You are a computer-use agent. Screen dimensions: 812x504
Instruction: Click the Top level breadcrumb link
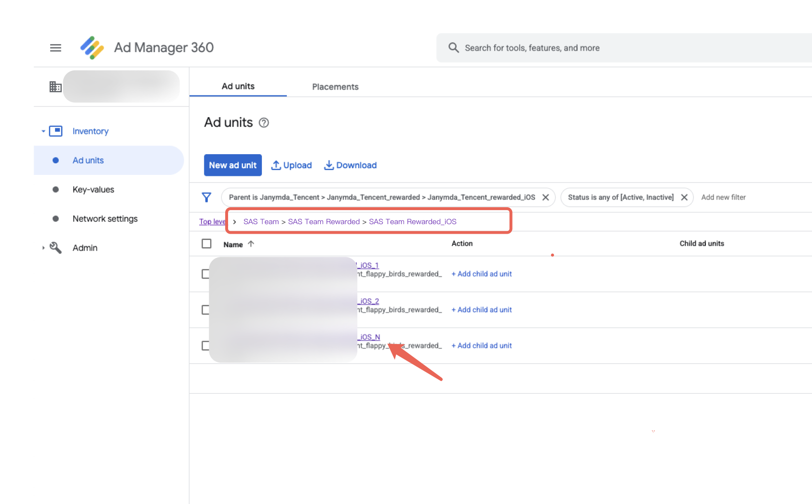pos(212,222)
